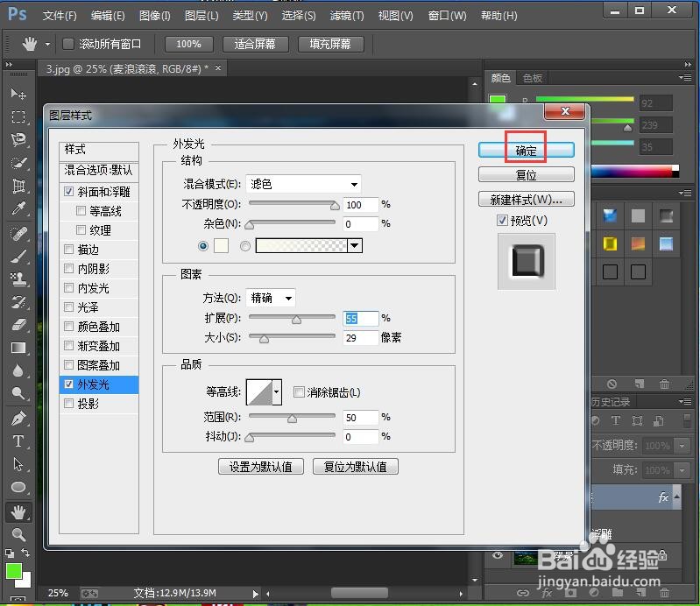
Task: Select the Eyedropper tool
Action: click(18, 208)
